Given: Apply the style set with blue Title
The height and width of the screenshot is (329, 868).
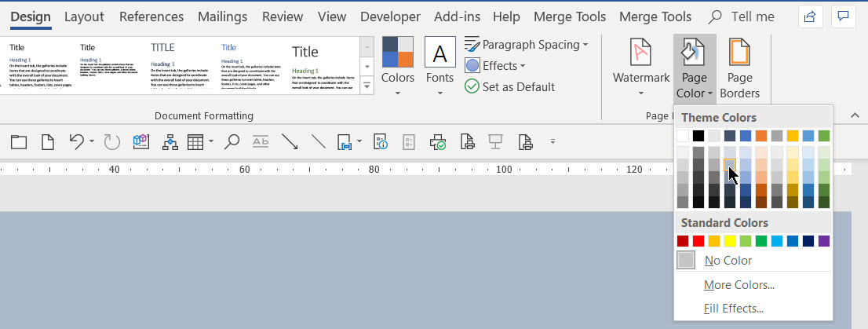Looking at the screenshot, I should (x=252, y=67).
